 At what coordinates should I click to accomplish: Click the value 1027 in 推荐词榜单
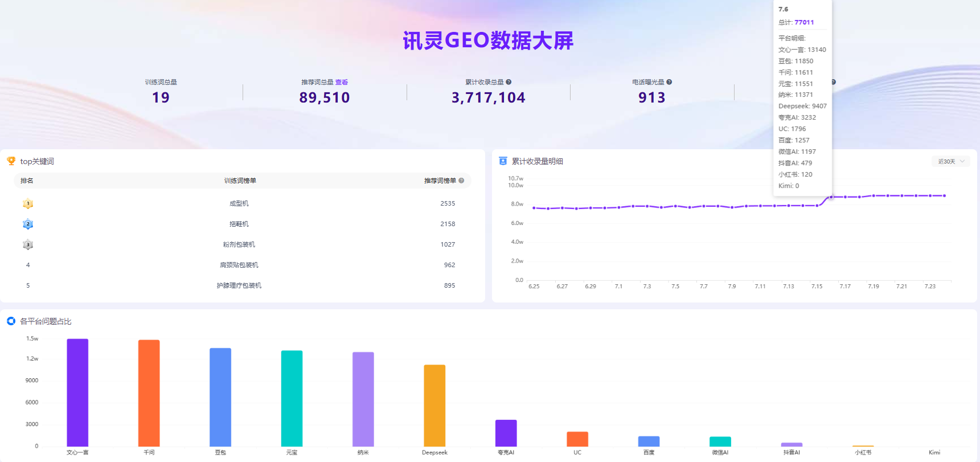point(448,244)
